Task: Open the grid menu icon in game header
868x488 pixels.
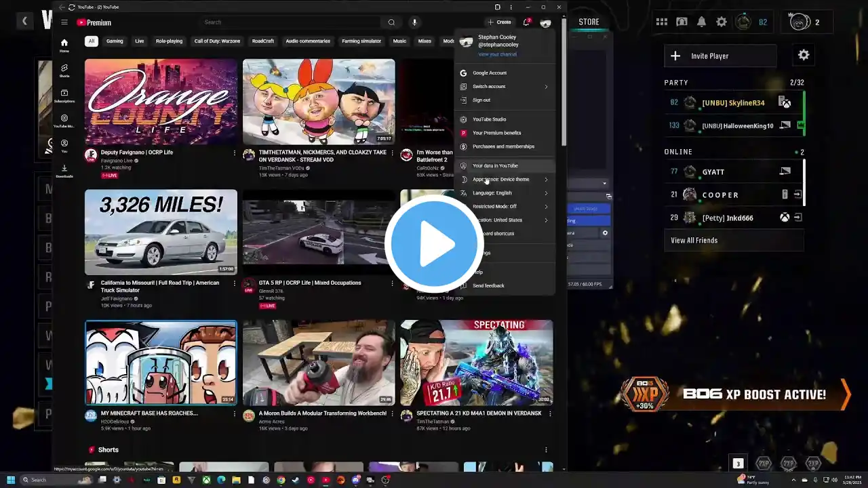Action: [x=662, y=22]
